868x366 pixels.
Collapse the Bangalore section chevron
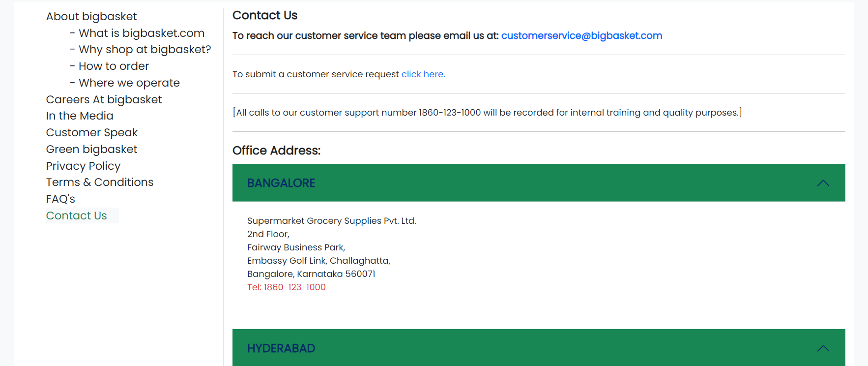pyautogui.click(x=823, y=183)
